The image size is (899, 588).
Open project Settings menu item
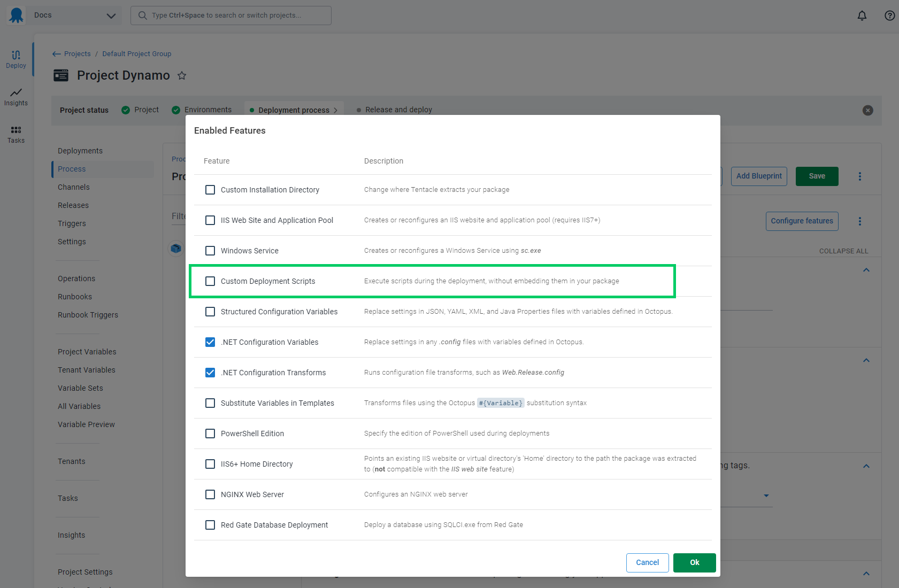[x=72, y=242]
